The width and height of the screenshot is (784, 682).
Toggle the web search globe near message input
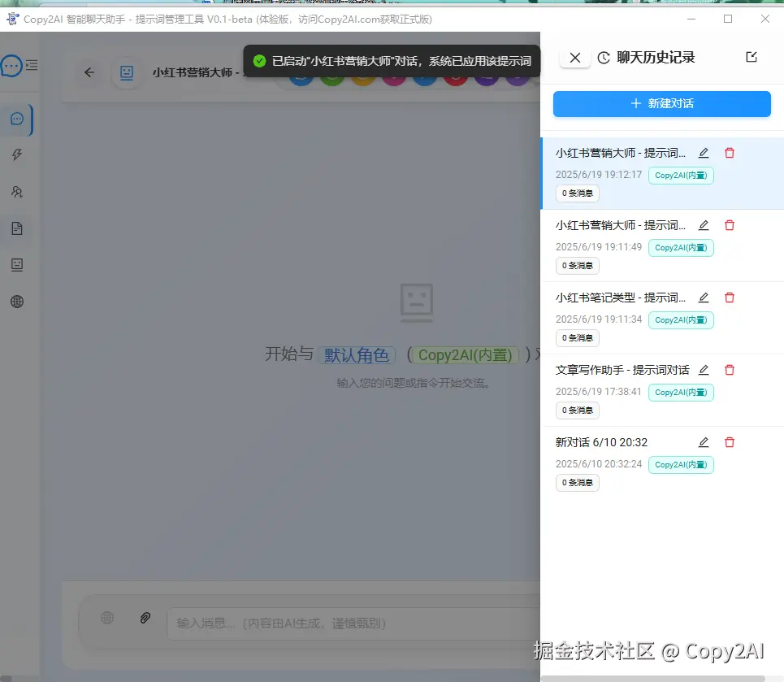click(107, 618)
